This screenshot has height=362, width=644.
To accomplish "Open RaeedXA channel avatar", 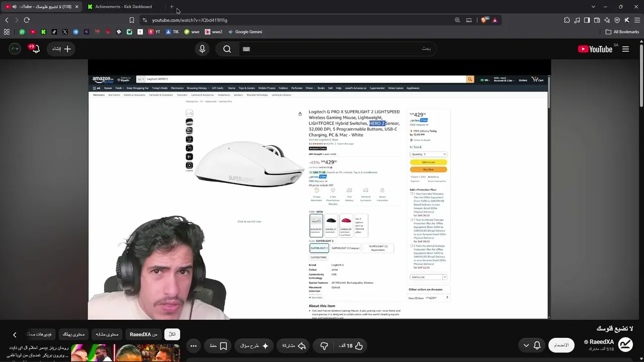I will [625, 345].
